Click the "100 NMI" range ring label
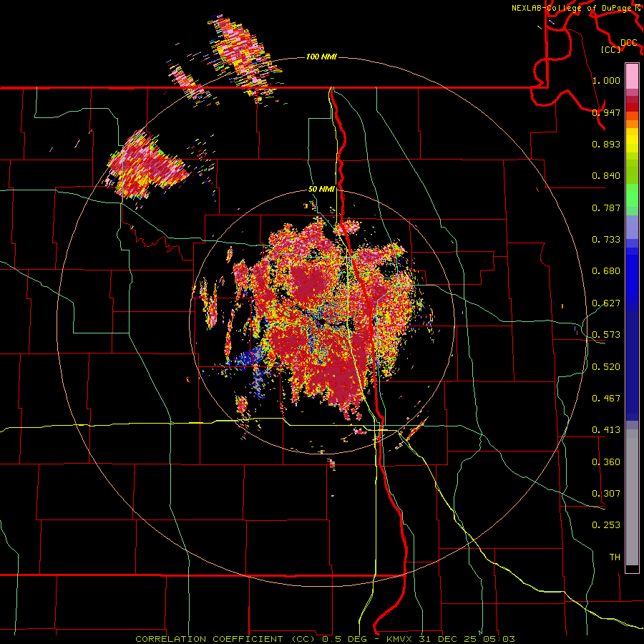The image size is (644, 644). click(x=321, y=57)
